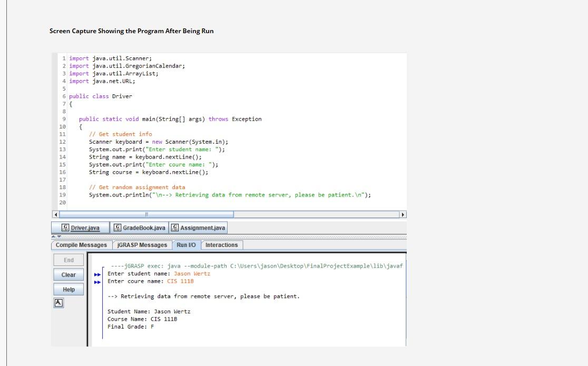Open the jGRASP Messages tab
588x366 pixels.
point(143,244)
